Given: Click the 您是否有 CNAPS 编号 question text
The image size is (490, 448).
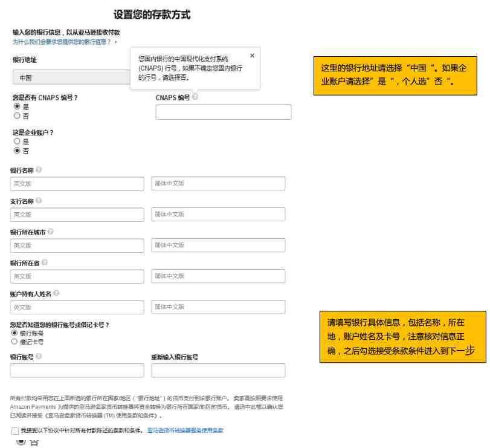Looking at the screenshot, I should click(45, 97).
